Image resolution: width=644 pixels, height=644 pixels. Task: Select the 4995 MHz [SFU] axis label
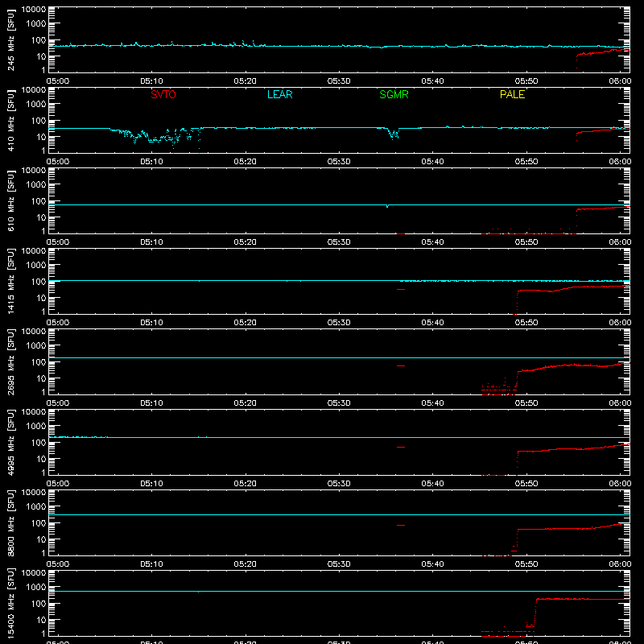point(11,442)
